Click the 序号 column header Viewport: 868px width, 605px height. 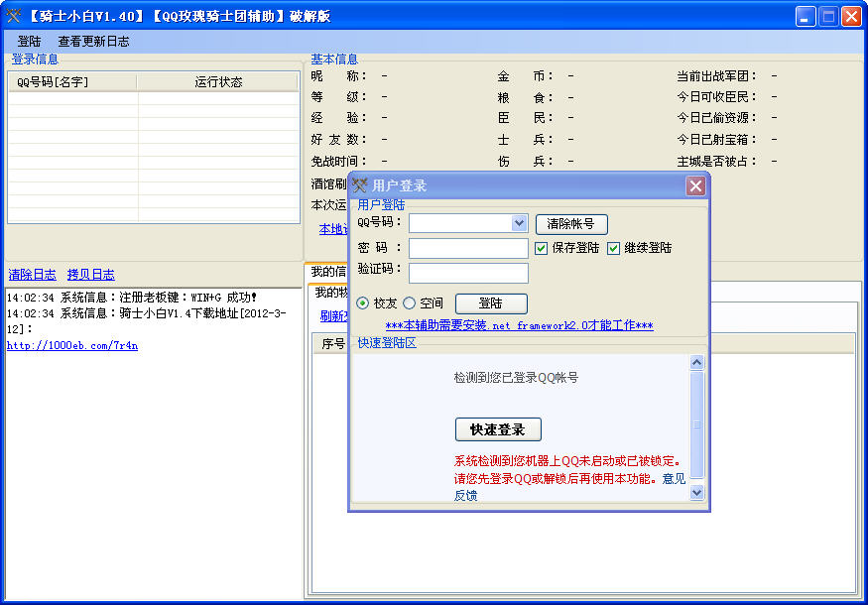332,344
